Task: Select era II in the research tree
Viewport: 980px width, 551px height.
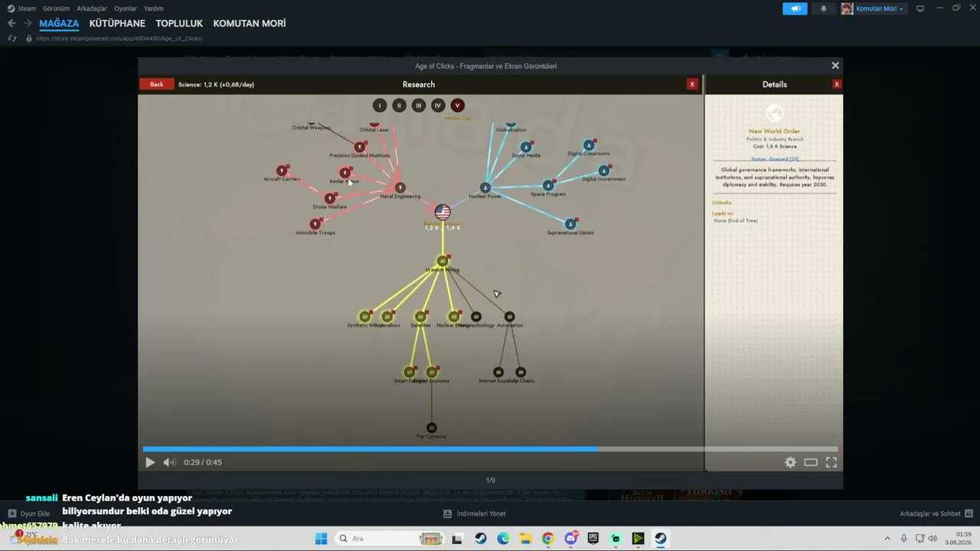Action: point(399,106)
